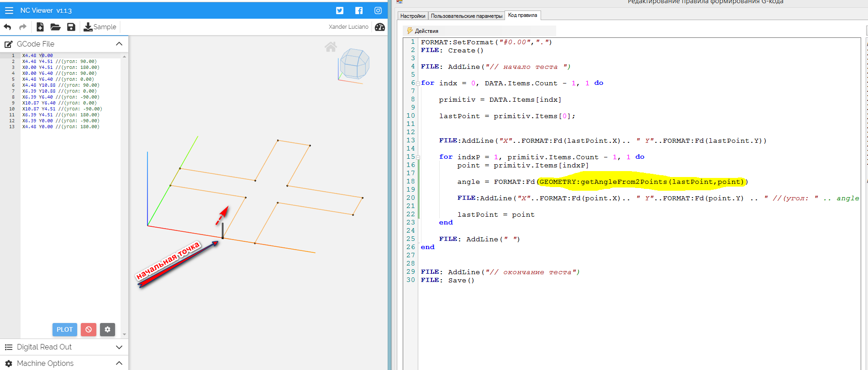Click the 'FILE: Save()' code line

(x=447, y=281)
